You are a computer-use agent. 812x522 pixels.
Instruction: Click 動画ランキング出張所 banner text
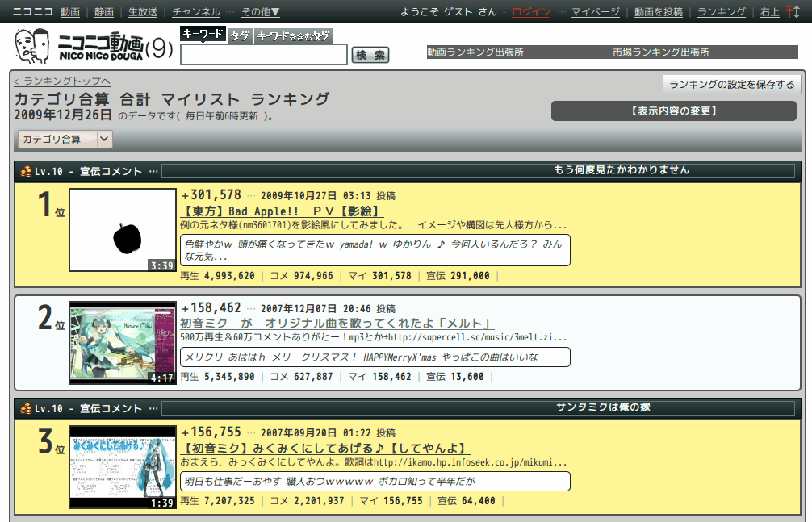pos(475,52)
